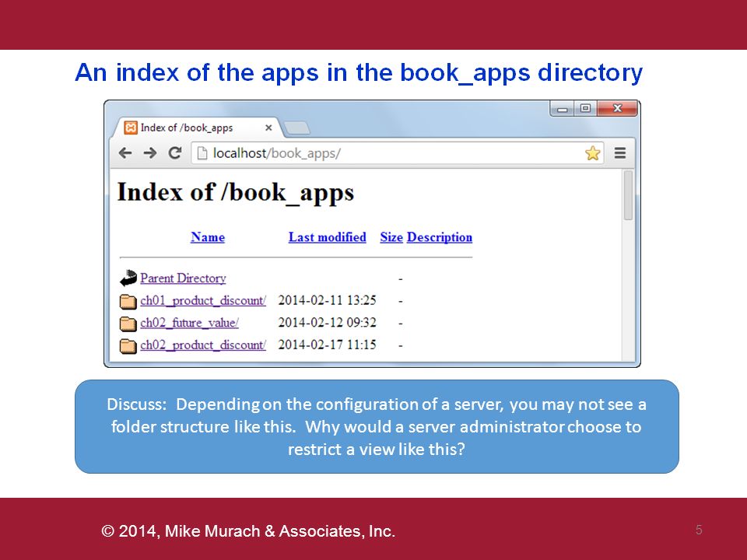
Task: Sort listing by Last modified link
Action: (x=328, y=237)
